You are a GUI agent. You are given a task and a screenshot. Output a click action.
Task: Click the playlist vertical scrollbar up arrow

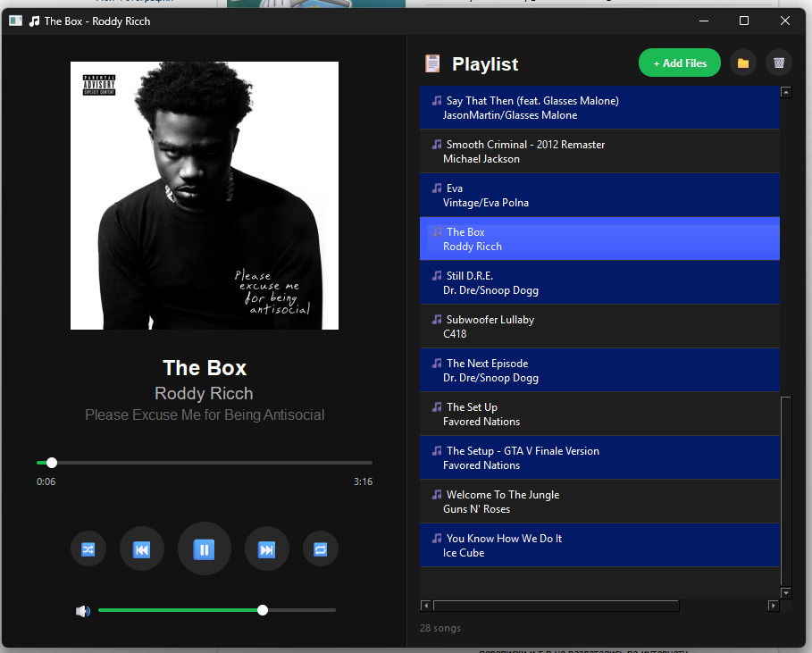coord(785,92)
